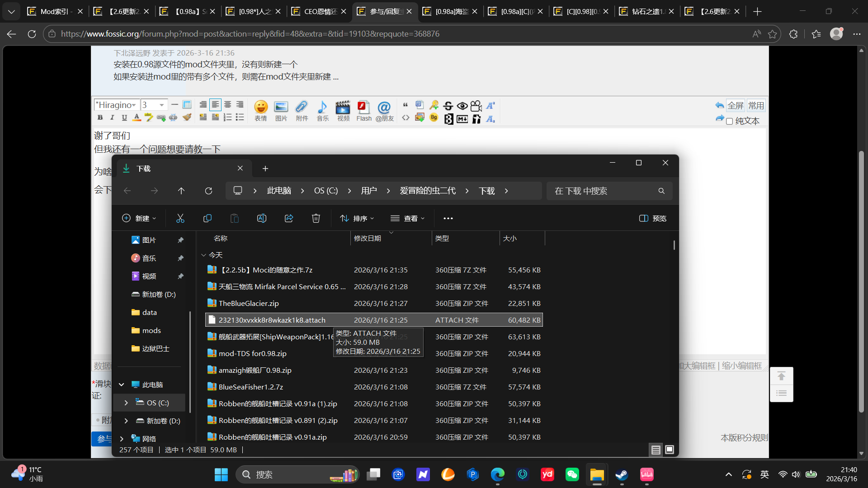Cut the selected file with the scissors icon
Viewport: 868px width, 488px height.
(180, 218)
